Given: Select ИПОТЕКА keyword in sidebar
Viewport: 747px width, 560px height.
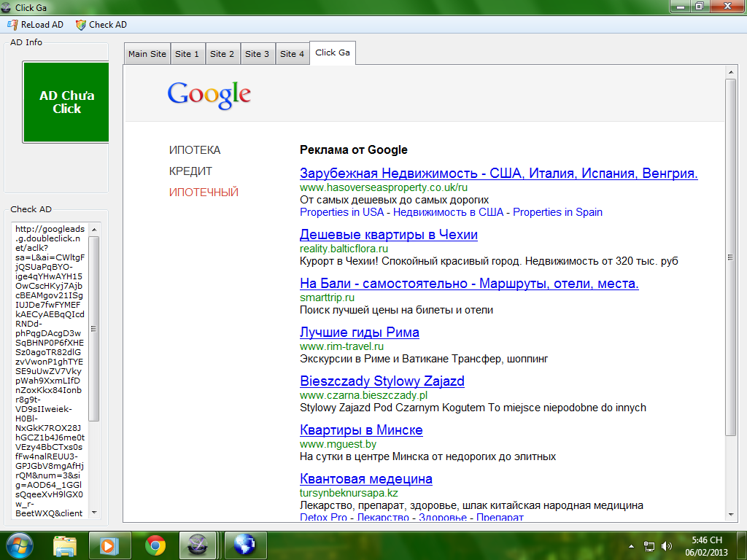Looking at the screenshot, I should (x=194, y=150).
